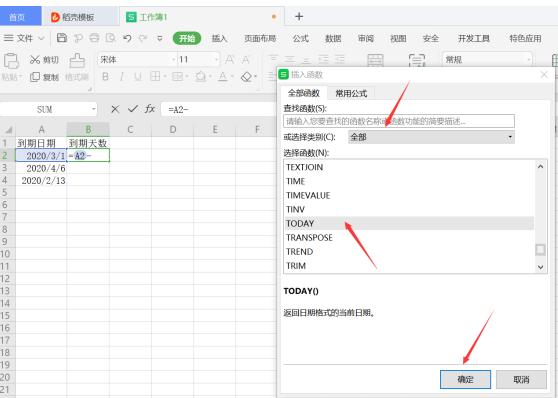Viewport: 558px width, 398px height.
Task: Click the Select All corner of the sheet
Action: (8, 130)
